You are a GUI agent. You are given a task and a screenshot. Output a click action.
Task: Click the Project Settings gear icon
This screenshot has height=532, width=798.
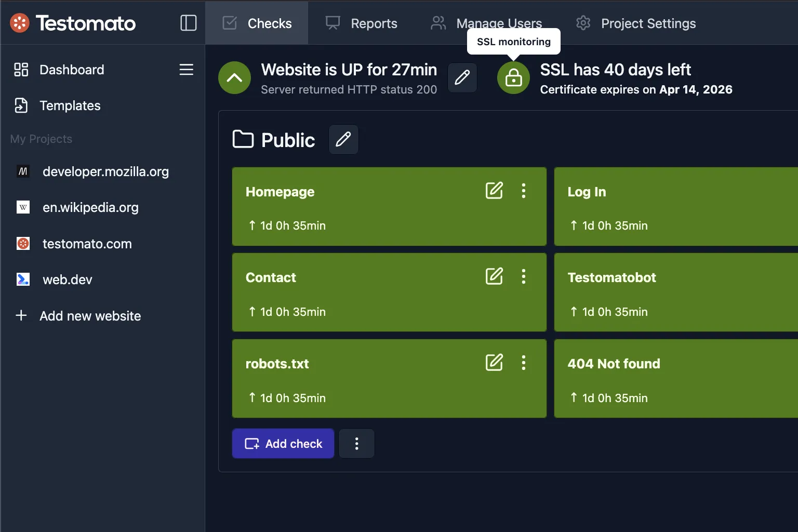click(583, 23)
